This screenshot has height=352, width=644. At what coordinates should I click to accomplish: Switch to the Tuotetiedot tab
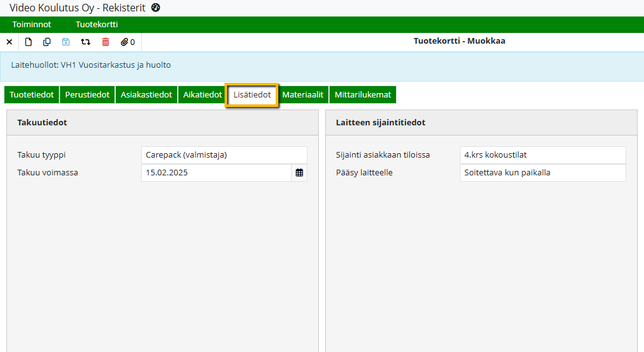click(32, 94)
